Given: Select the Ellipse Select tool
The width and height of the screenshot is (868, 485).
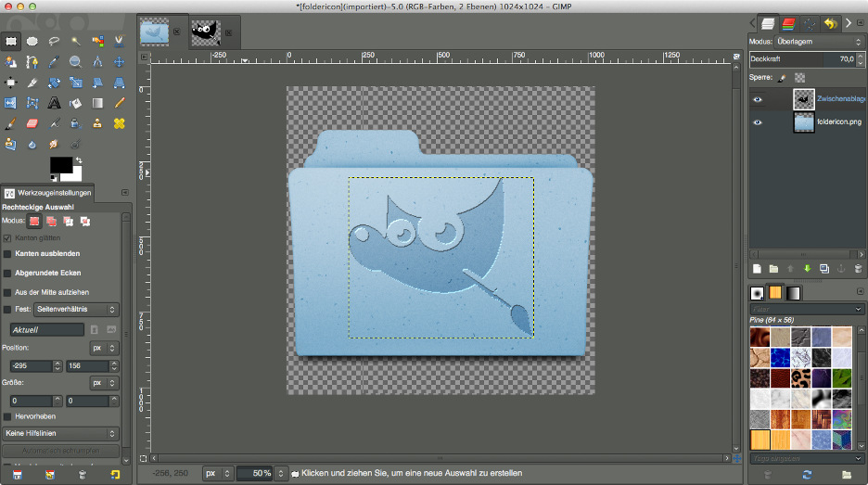Looking at the screenshot, I should tap(32, 41).
